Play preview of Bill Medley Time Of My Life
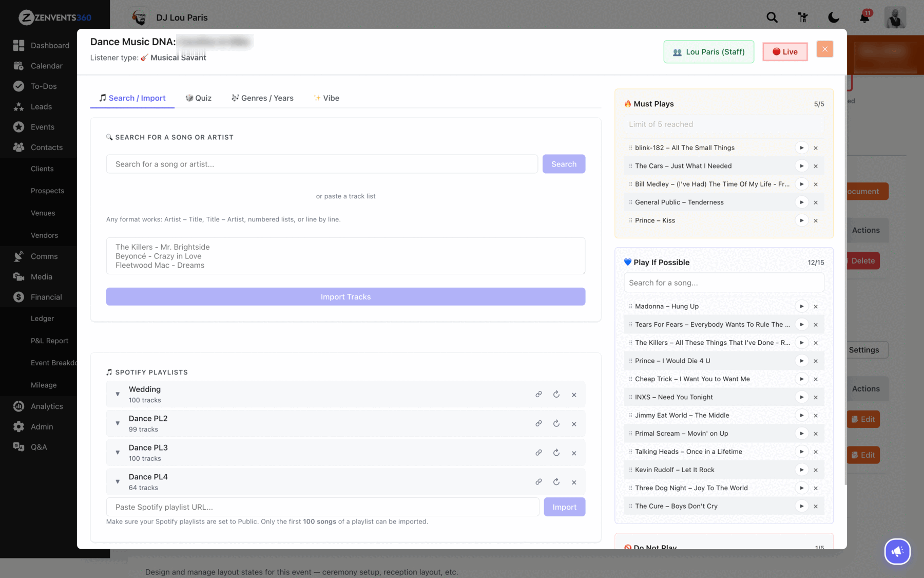924x578 pixels. [801, 184]
